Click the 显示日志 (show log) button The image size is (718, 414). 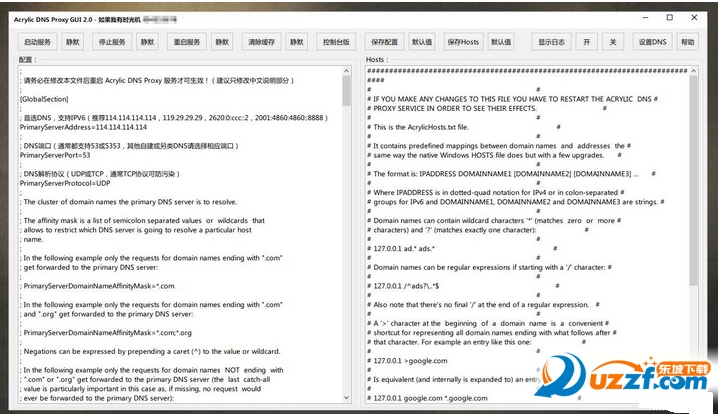(551, 42)
